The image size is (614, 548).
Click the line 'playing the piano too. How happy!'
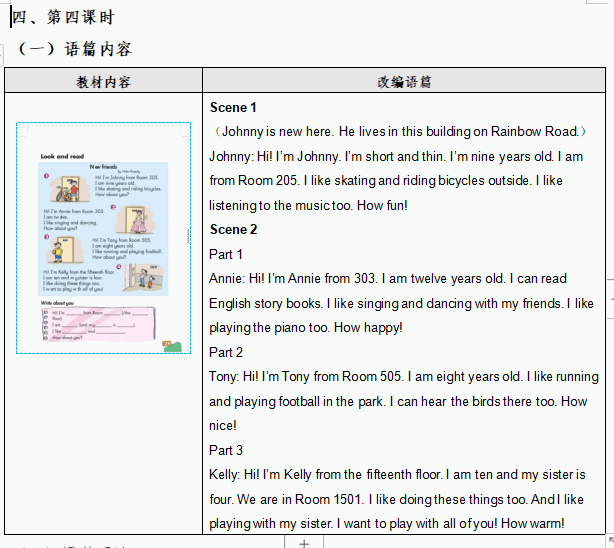306,327
